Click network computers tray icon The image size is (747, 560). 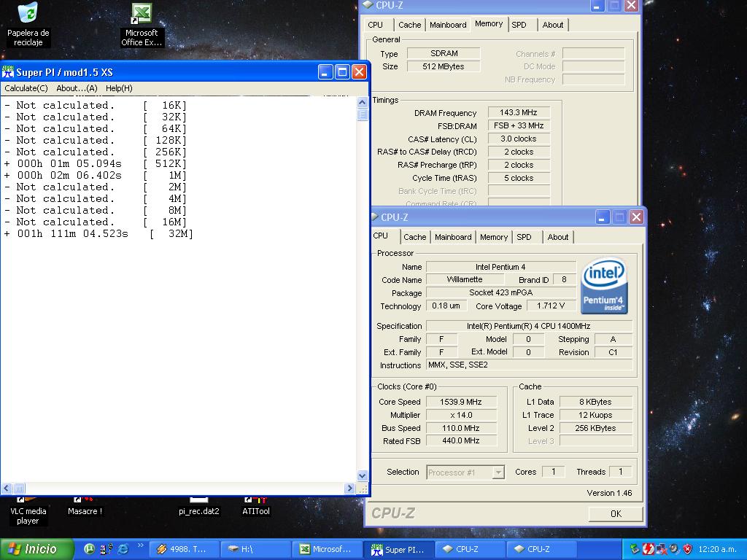tap(661, 549)
